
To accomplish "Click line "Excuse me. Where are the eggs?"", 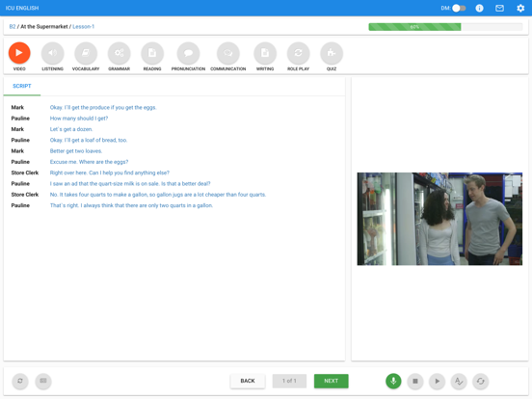I will pos(90,162).
